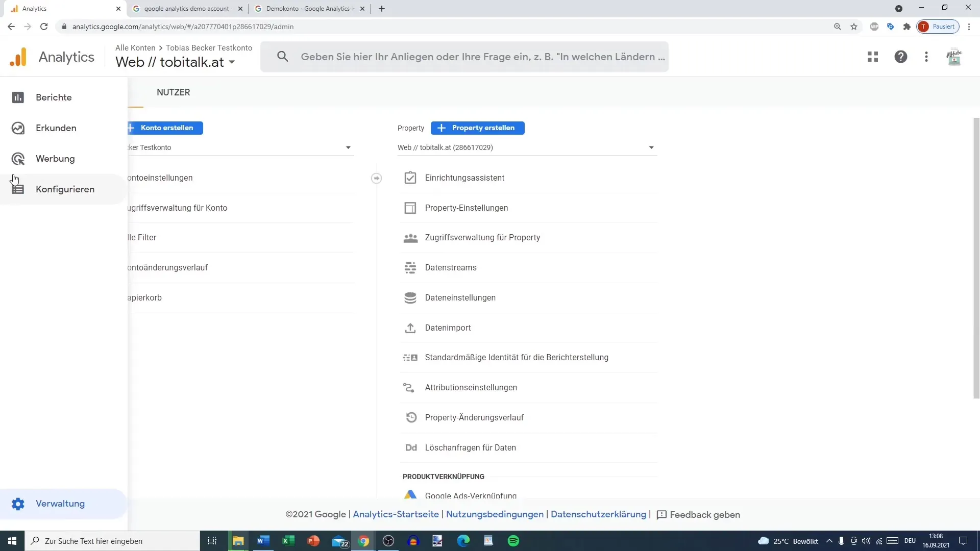Viewport: 980px width, 551px height.
Task: Click the Pausiert profile button
Action: (938, 27)
